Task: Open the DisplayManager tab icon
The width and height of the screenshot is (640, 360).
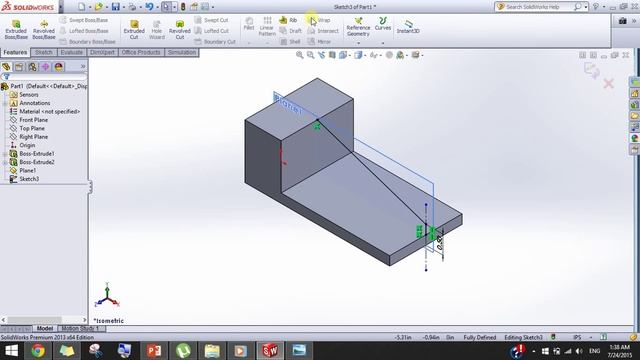Action: coord(58,67)
